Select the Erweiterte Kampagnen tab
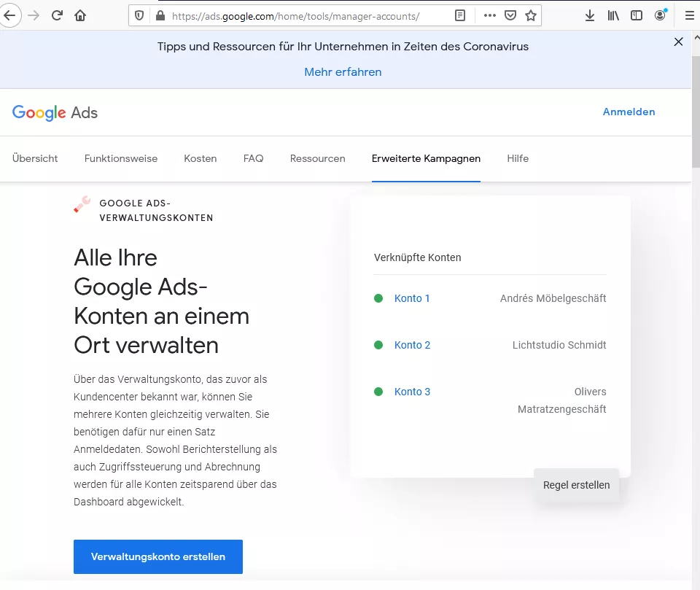 click(x=426, y=158)
